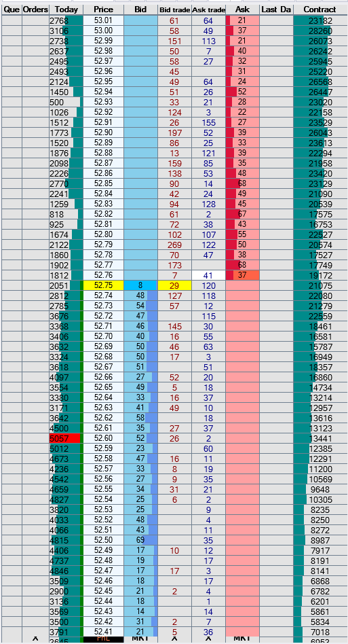Select price level 52.50
Viewport: 348px width, 644px height.
[103, 540]
